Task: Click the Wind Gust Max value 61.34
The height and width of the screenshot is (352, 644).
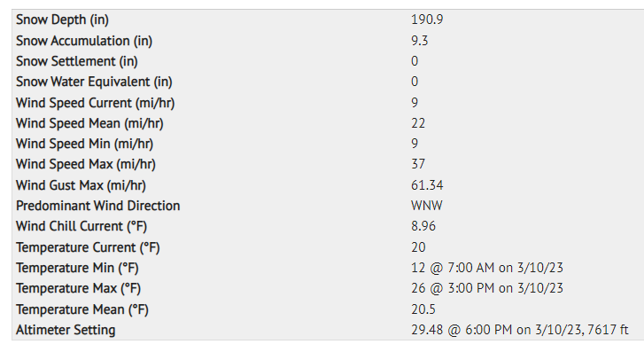Action: [x=427, y=185]
